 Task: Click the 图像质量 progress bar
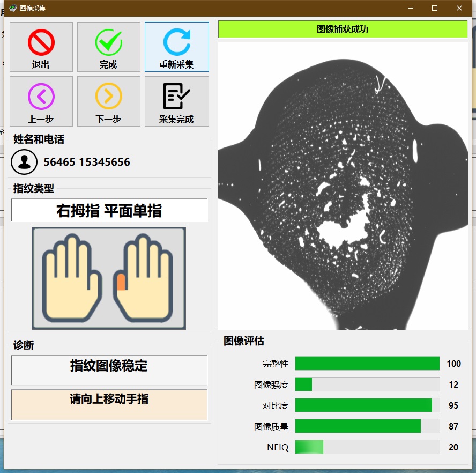coord(367,426)
